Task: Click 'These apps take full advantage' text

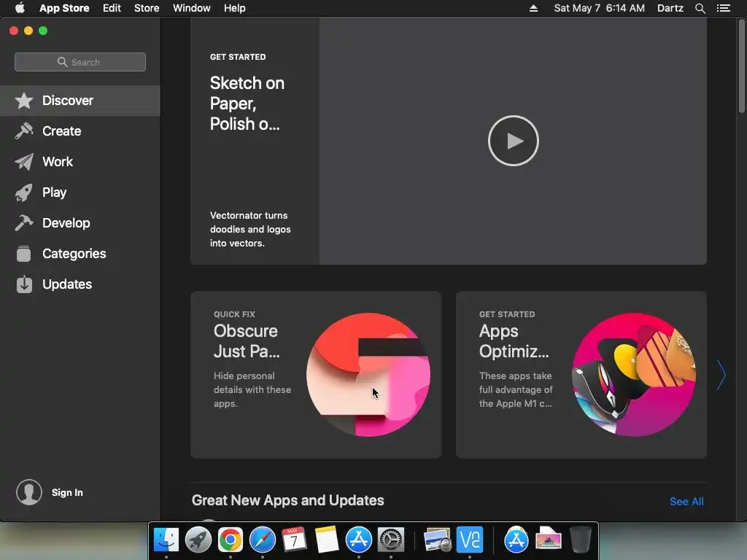Action: 516,389
